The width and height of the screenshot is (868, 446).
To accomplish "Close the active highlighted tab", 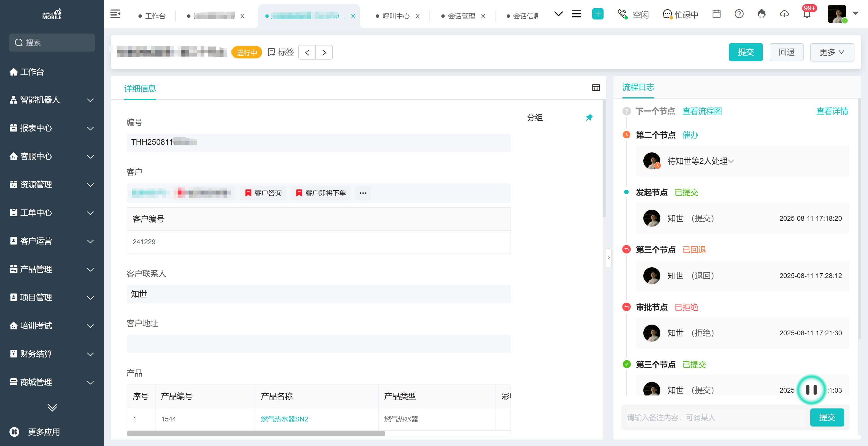I will (353, 16).
